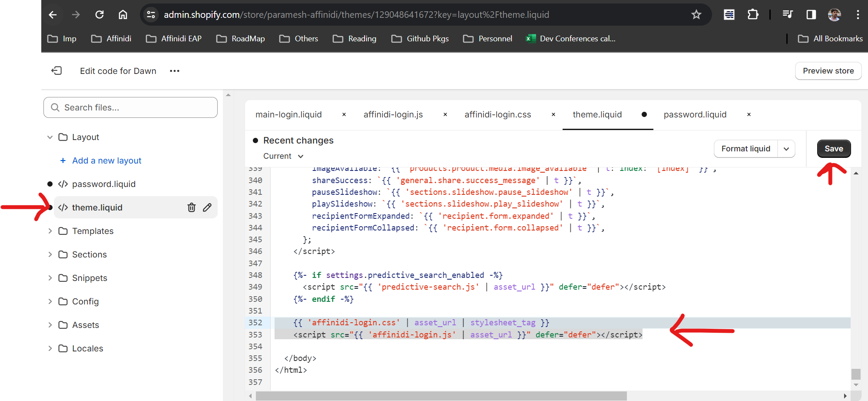This screenshot has width=868, height=401.
Task: Expand the Sections folder
Action: (50, 254)
